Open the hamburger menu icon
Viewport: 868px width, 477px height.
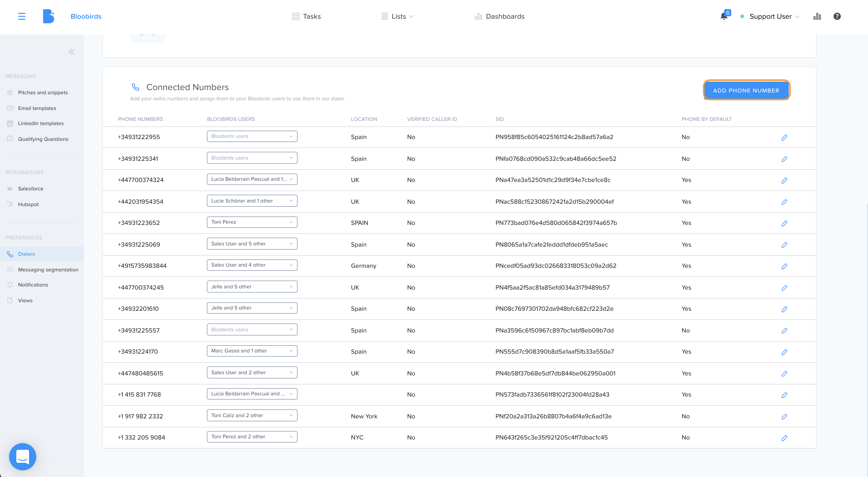click(x=21, y=16)
